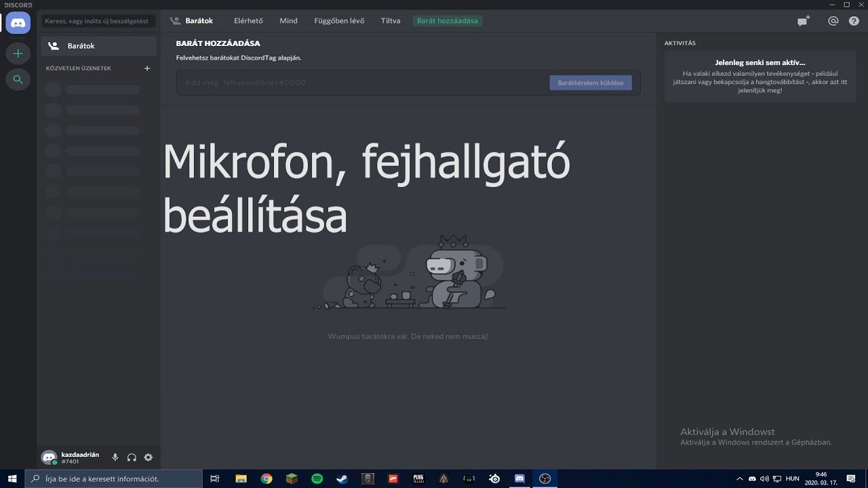Screen dimensions: 868x488
Task: Switch to the Tiltva tab
Action: [x=391, y=21]
